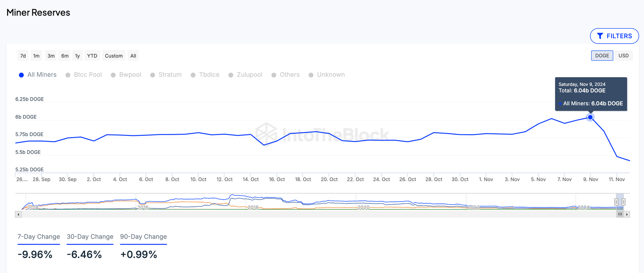Select the 7d time range

(x=23, y=56)
